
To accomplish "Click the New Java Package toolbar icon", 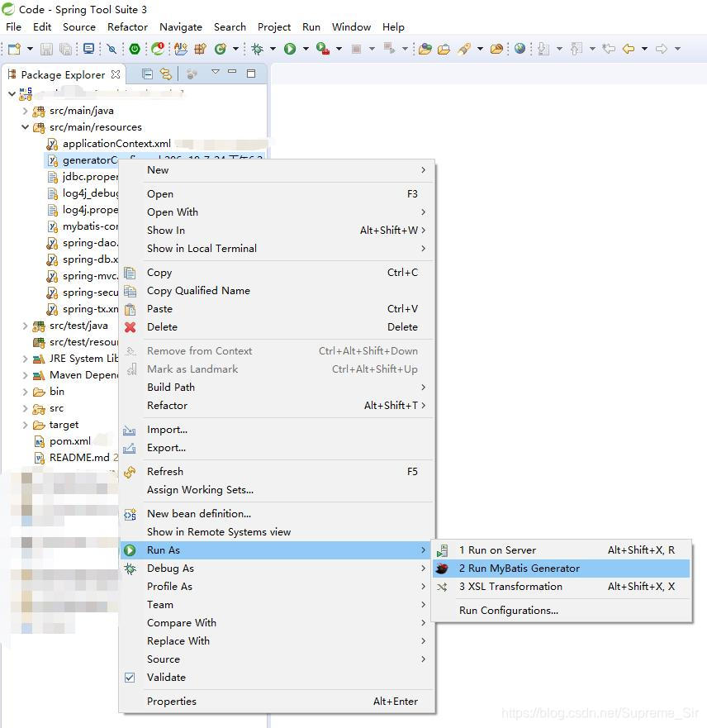I will click(201, 49).
